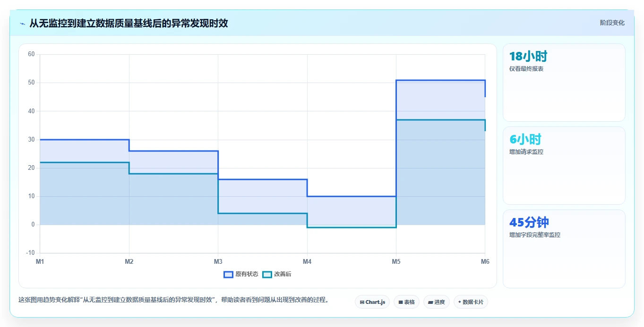Screen dimensions: 644x327
Task: Select the 18小时 value
Action: tap(528, 57)
